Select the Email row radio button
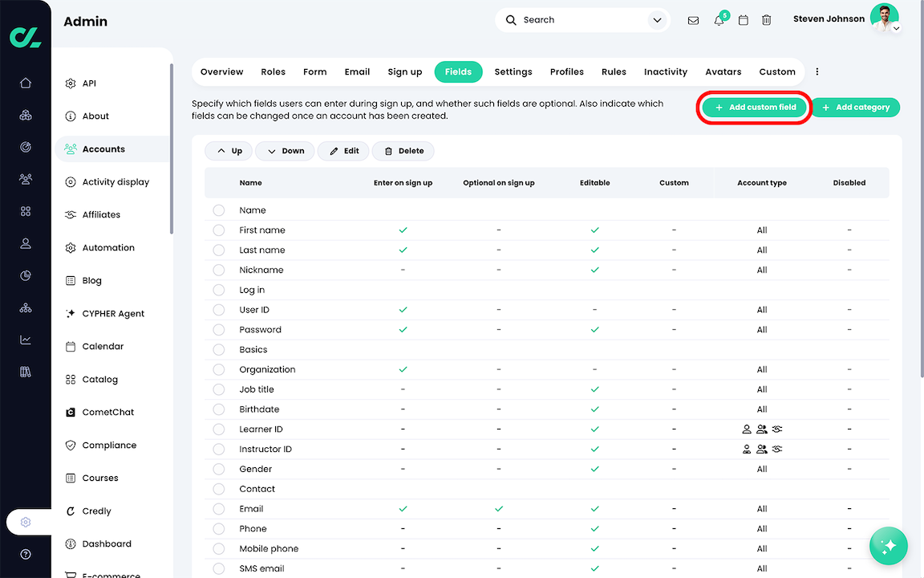 [x=218, y=509]
